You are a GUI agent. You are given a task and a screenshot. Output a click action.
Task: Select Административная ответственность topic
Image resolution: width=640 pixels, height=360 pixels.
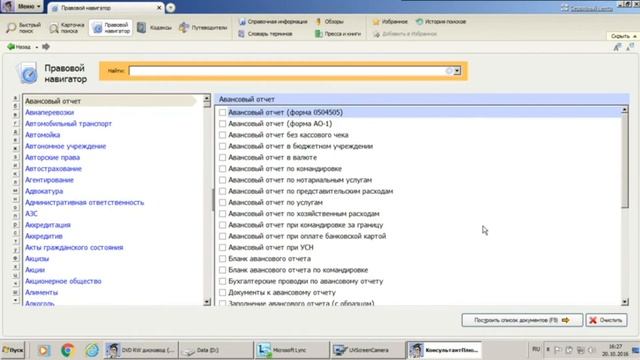point(84,202)
